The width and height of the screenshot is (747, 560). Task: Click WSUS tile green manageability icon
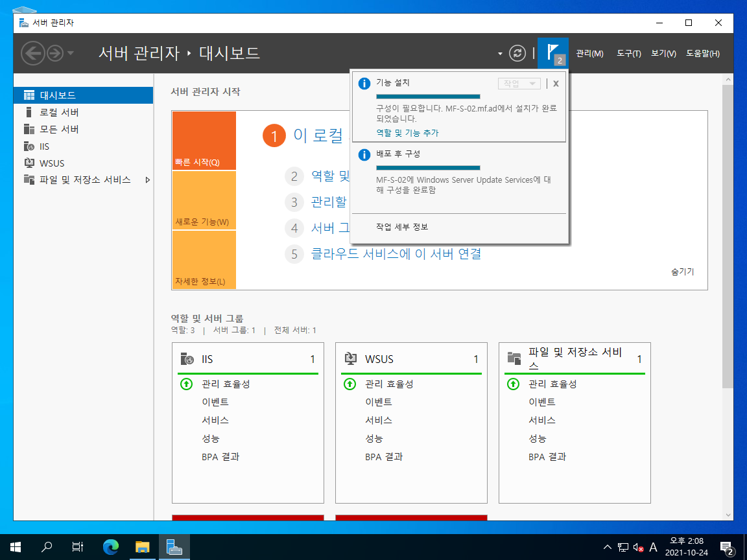coord(350,384)
